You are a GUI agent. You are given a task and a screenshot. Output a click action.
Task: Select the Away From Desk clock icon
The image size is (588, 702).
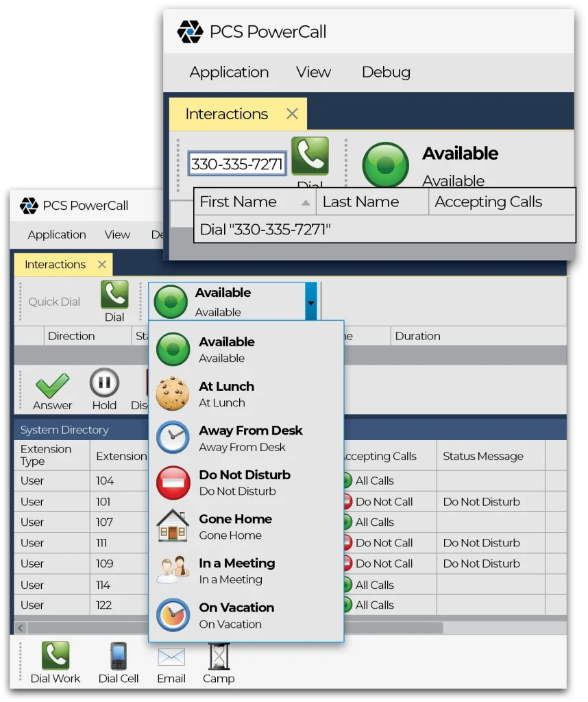[x=173, y=437]
